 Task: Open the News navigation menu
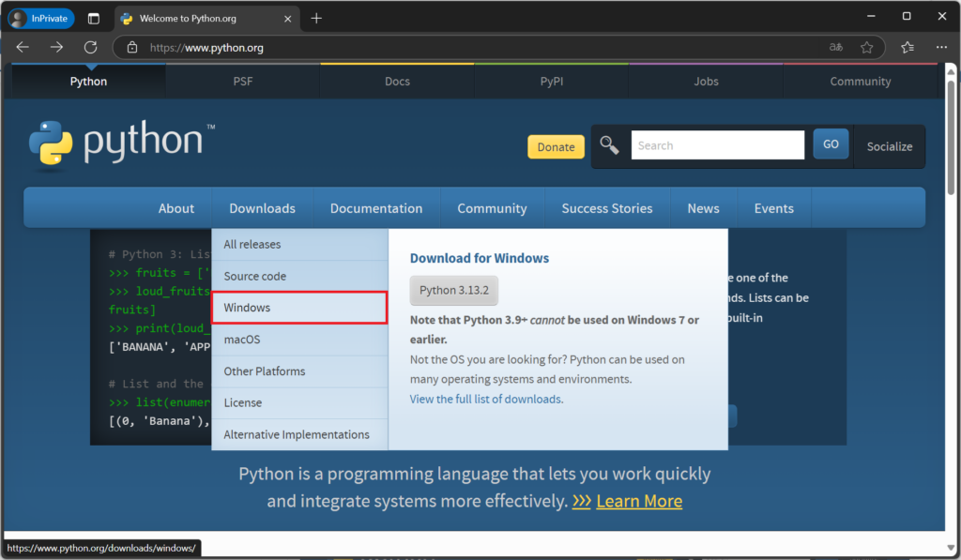pyautogui.click(x=704, y=208)
